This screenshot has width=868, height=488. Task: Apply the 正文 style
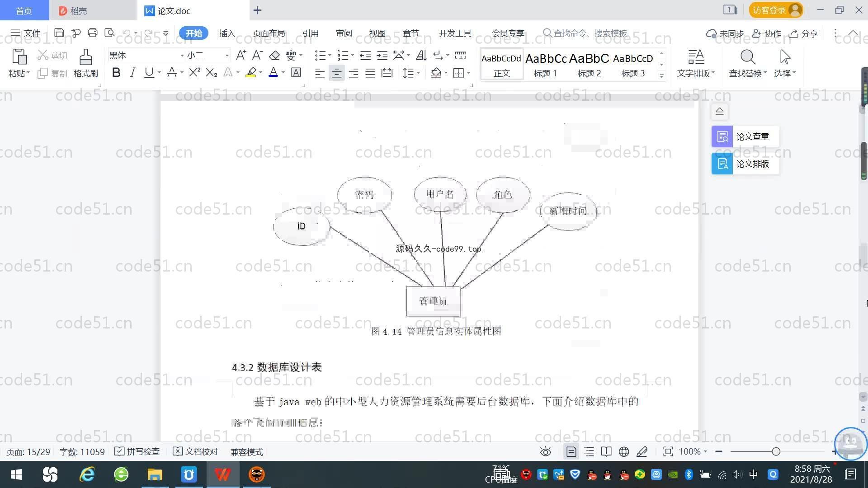(501, 65)
